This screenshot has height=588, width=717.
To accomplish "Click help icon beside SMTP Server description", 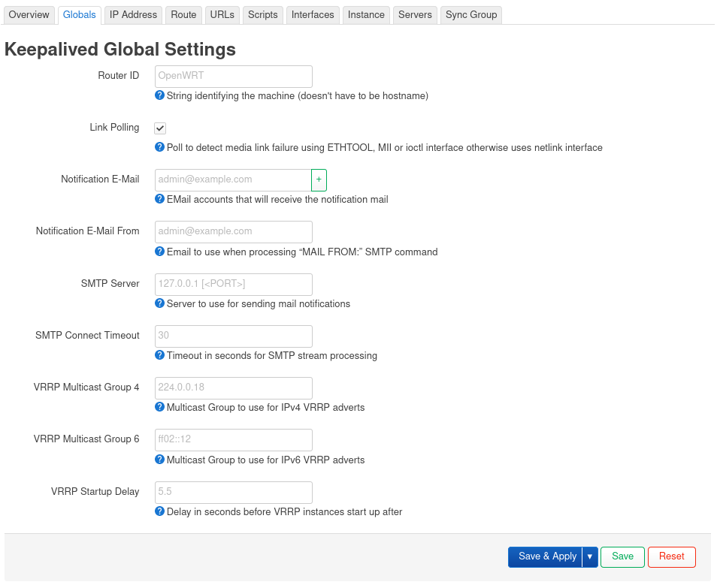I will pyautogui.click(x=159, y=303).
